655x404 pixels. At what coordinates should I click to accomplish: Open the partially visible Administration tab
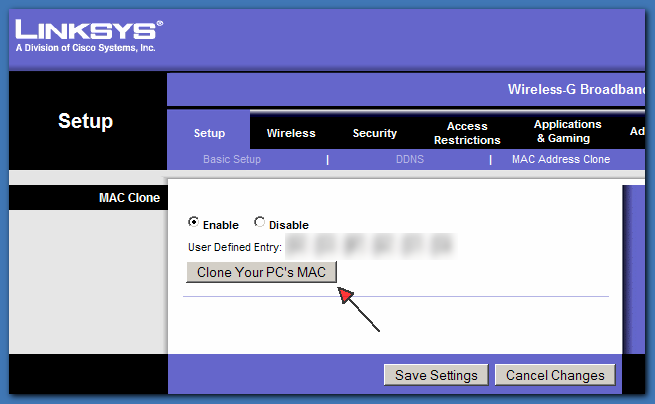pos(638,132)
